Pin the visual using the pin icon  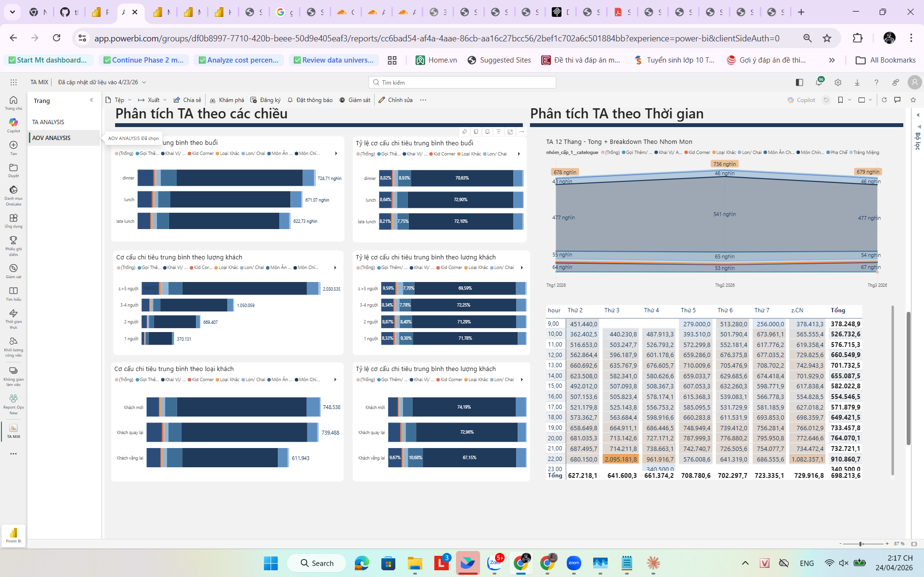[x=465, y=131]
